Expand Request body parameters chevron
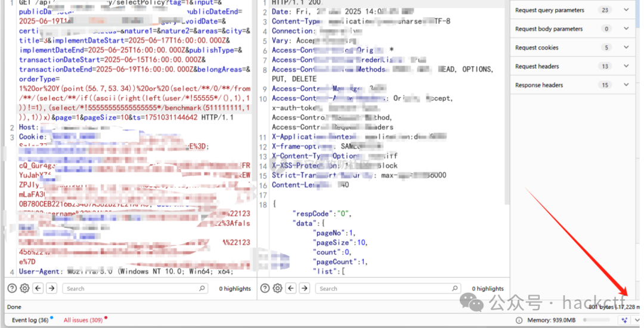 [626, 29]
